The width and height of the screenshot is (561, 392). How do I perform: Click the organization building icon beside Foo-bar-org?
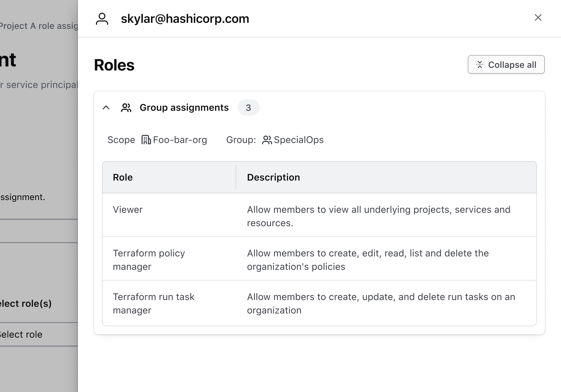[146, 140]
